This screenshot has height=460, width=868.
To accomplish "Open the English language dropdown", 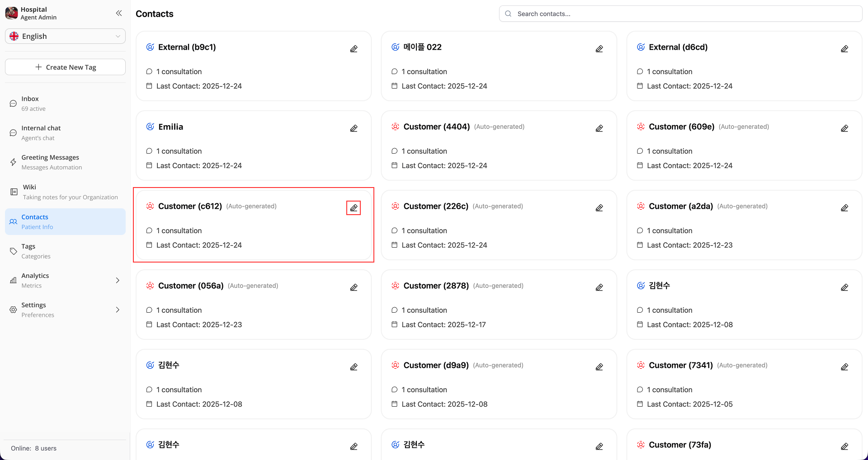I will point(65,36).
